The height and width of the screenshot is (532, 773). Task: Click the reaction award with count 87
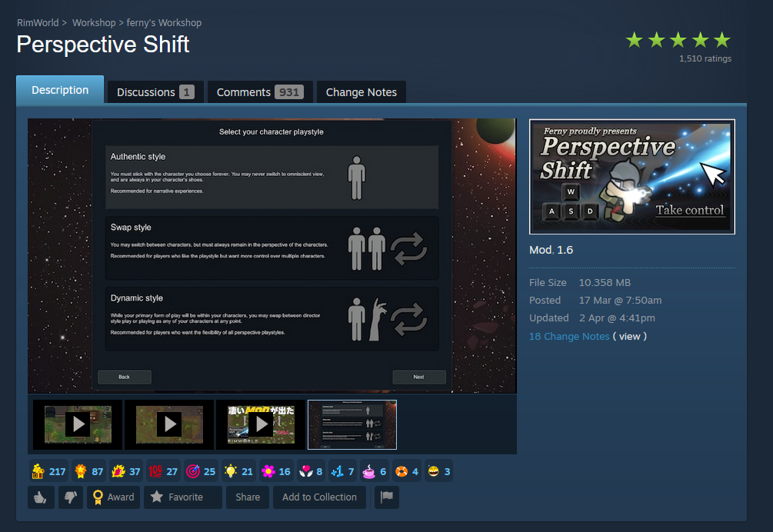click(88, 471)
